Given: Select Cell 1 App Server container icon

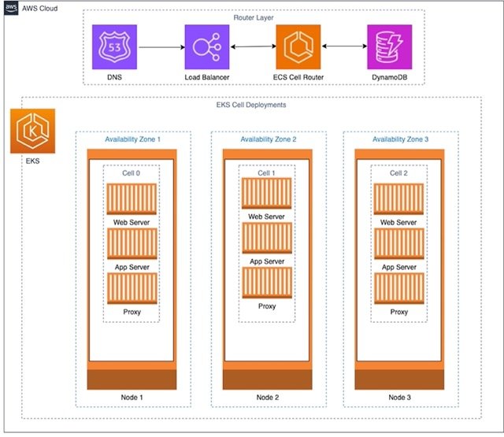Looking at the screenshot, I should click(x=267, y=238).
